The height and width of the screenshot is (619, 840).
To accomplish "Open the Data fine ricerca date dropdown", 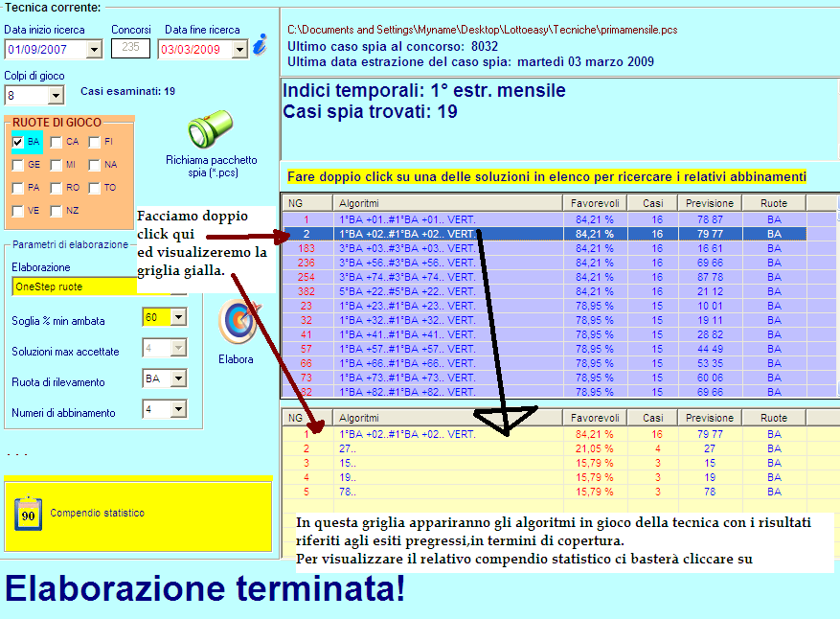I will pyautogui.click(x=240, y=50).
